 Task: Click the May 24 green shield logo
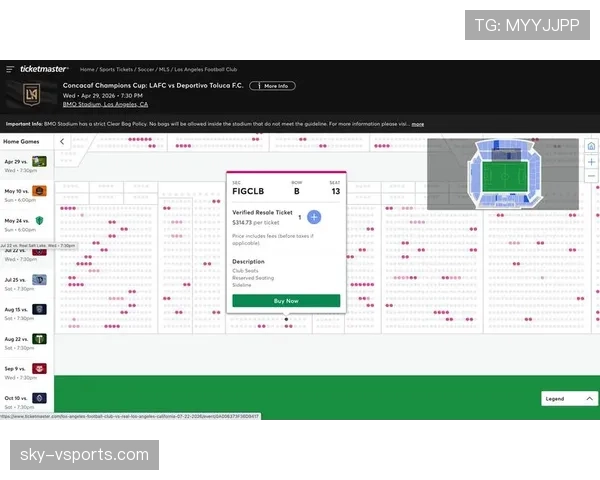click(39, 220)
